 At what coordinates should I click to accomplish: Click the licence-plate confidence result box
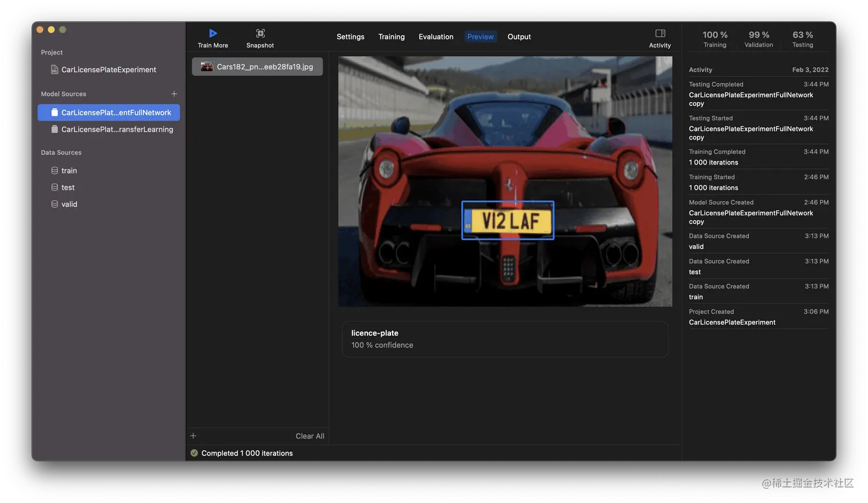pyautogui.click(x=505, y=339)
